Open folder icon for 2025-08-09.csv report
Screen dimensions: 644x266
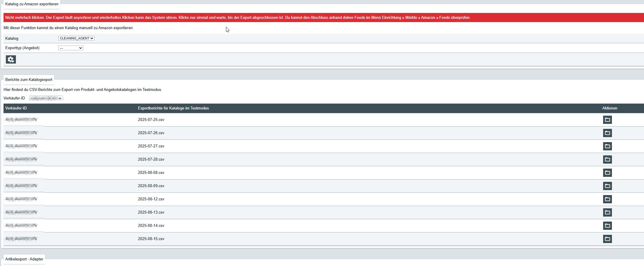point(607,186)
